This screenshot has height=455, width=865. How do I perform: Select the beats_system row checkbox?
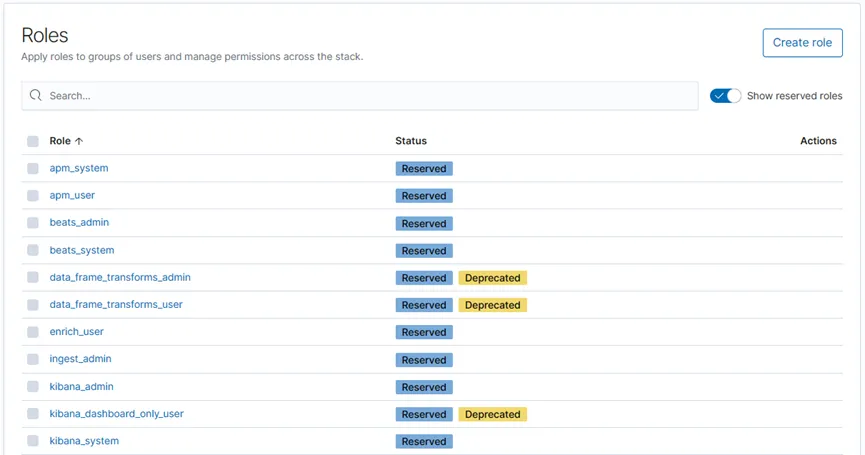point(33,250)
